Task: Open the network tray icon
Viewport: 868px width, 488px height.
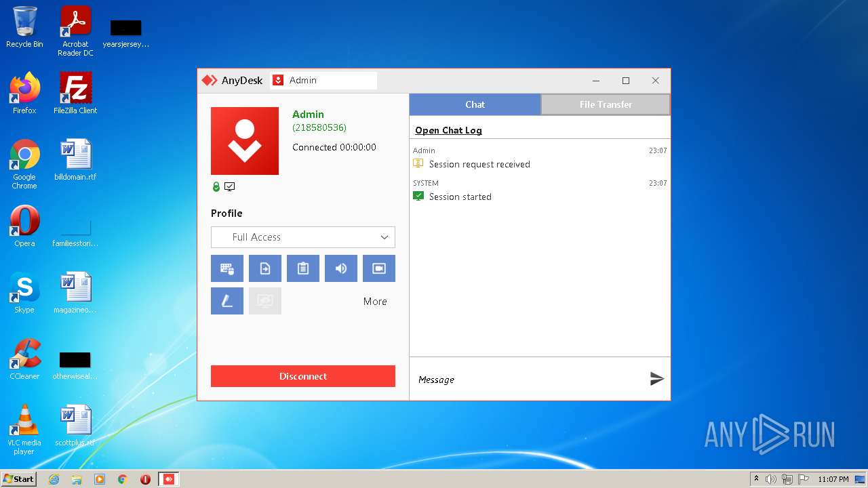Action: tap(787, 479)
